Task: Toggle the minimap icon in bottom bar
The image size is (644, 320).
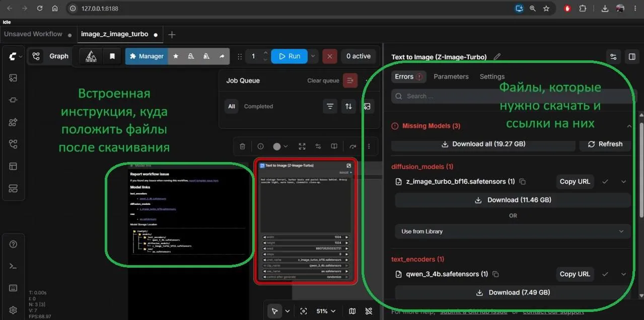Action: [352, 311]
